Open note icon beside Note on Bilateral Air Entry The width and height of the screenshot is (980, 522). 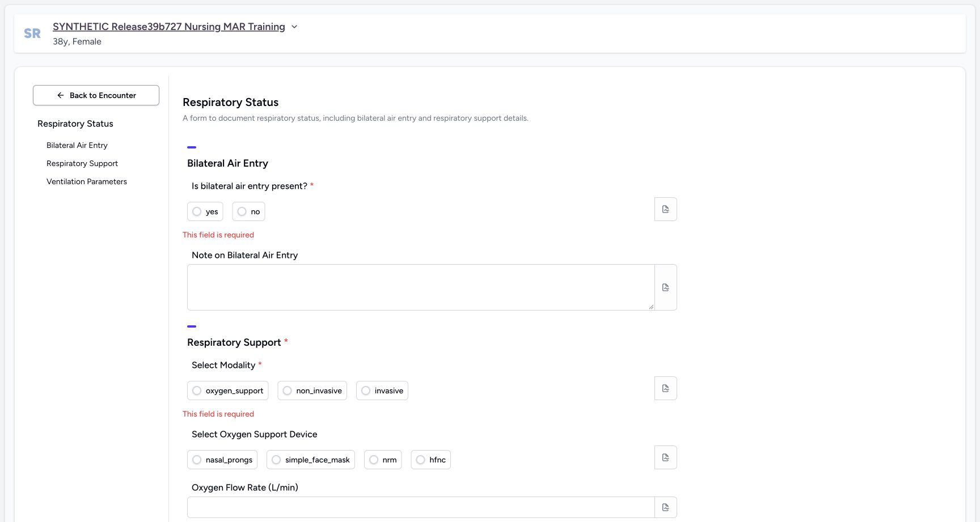tap(666, 287)
